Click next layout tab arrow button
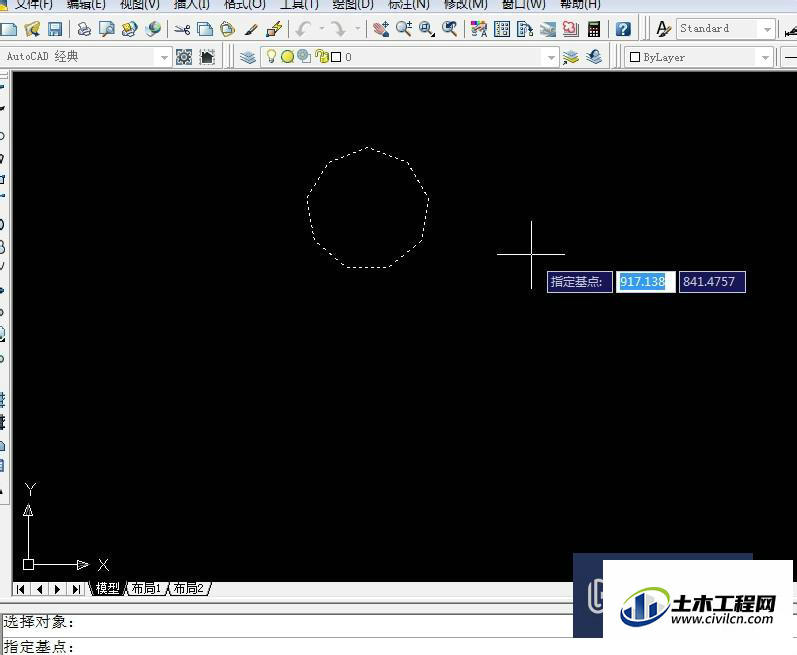The image size is (797, 655). pos(57,589)
